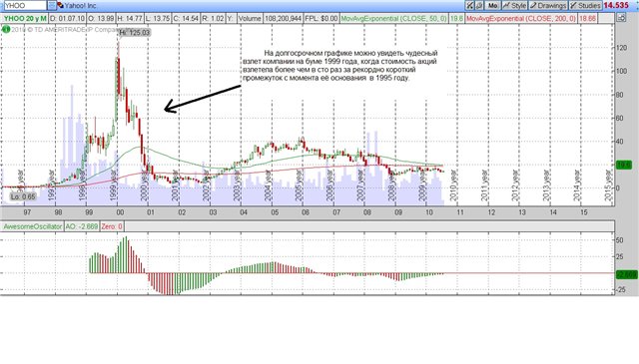Click the 05 year label on the time axis

pos(275,212)
